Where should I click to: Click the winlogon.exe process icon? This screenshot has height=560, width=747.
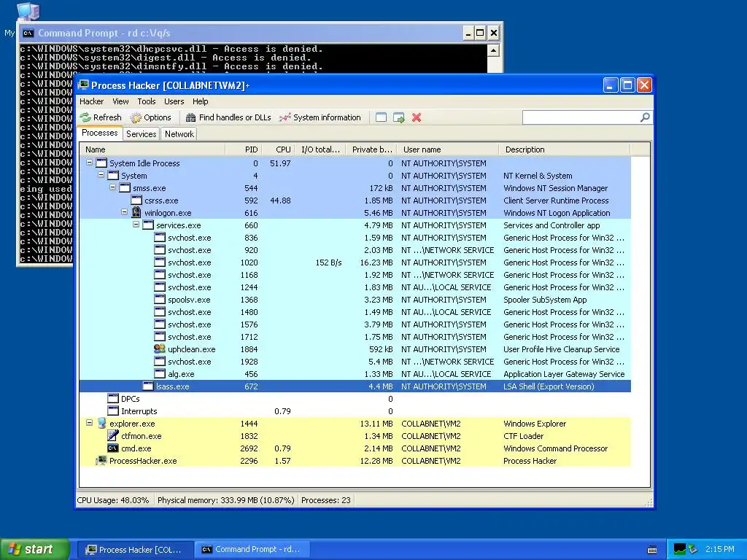(x=136, y=212)
